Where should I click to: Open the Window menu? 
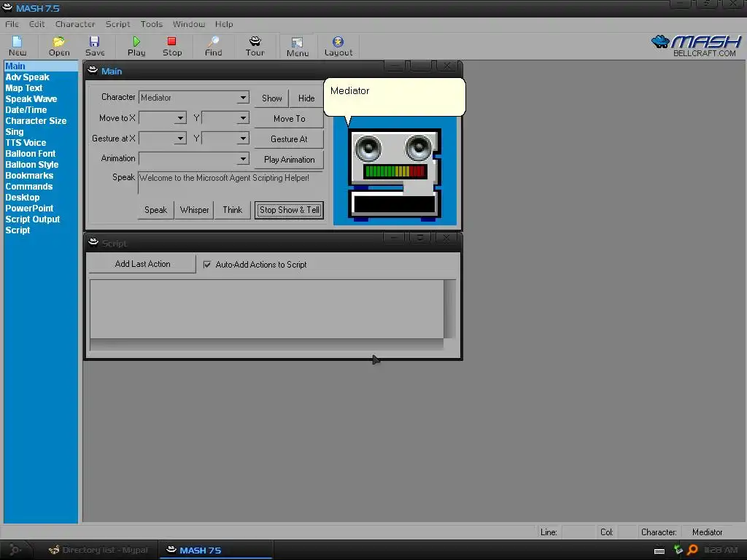pos(189,24)
